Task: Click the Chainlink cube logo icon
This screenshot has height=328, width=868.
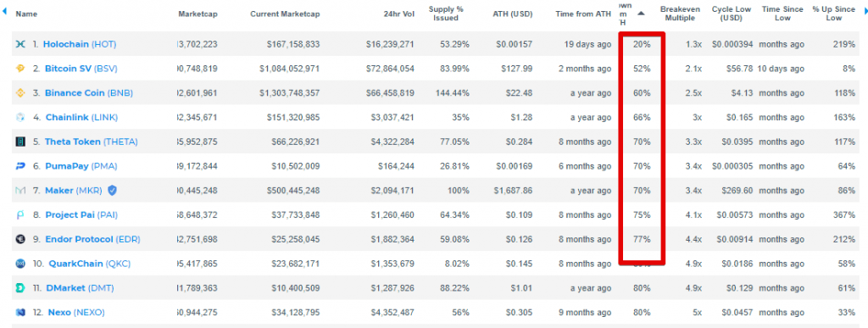Action: click(20, 117)
